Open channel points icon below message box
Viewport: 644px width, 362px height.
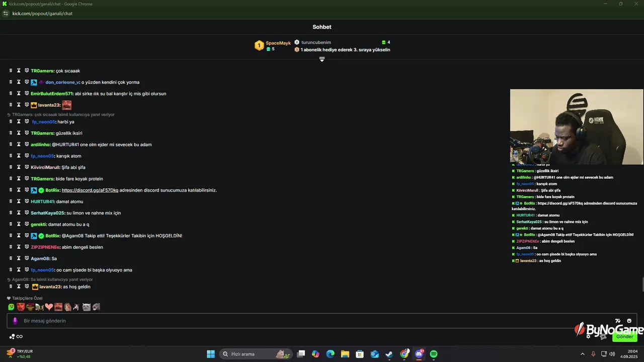coord(12,336)
